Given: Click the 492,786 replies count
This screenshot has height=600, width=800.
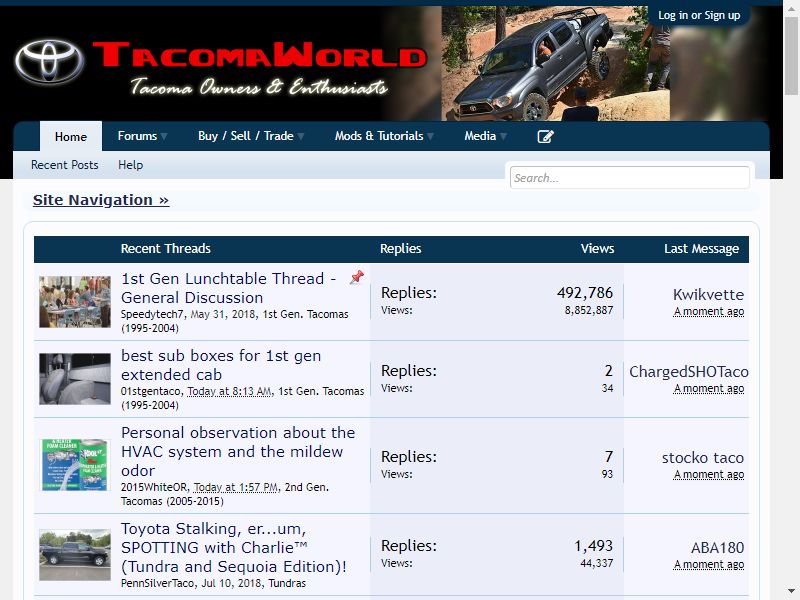Looking at the screenshot, I should tap(585, 293).
